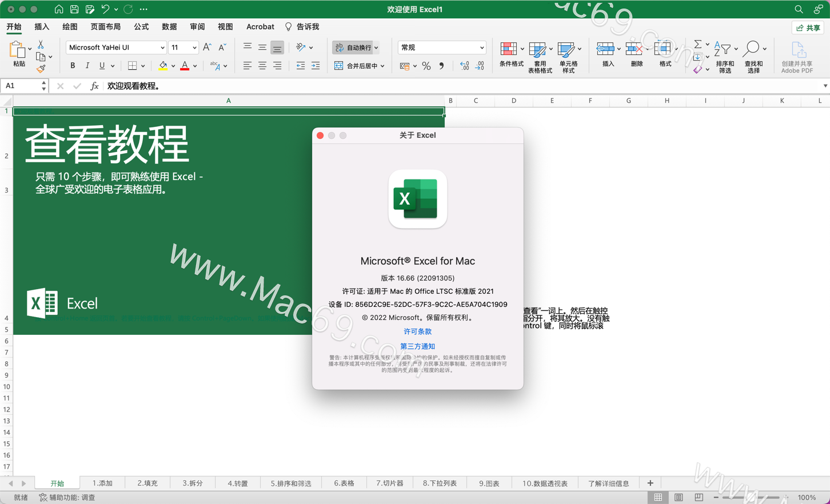Click the Share button
This screenshot has height=504, width=830.
[808, 27]
